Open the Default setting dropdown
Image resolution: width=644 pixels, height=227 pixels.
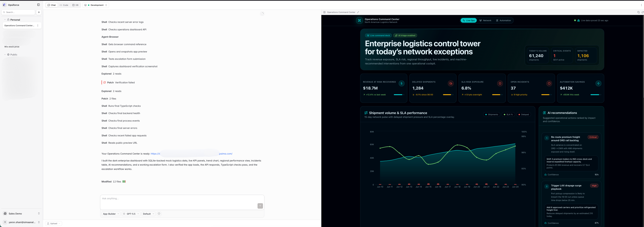[x=148, y=214]
